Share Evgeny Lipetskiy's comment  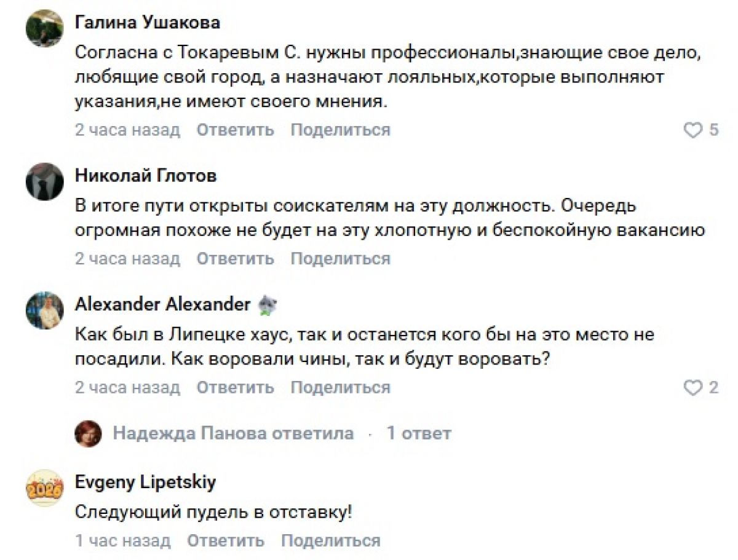(331, 541)
